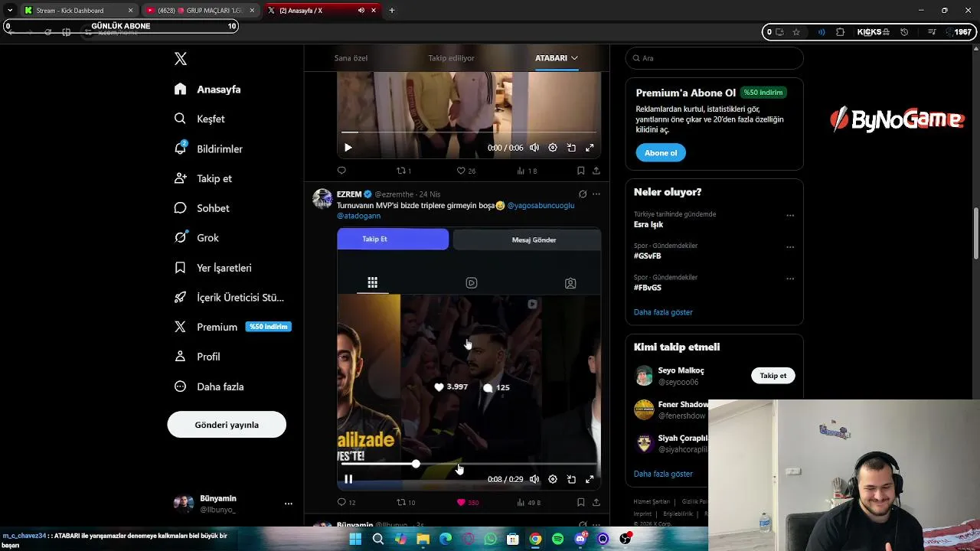Open WhatsApp from taskbar
This screenshot has height=551, width=980.
click(x=491, y=540)
